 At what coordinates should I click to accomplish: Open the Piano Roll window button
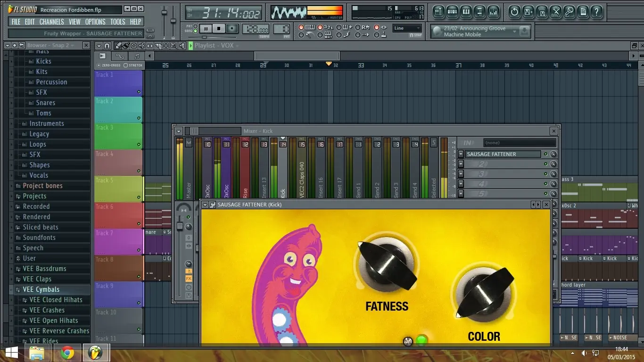tap(466, 12)
